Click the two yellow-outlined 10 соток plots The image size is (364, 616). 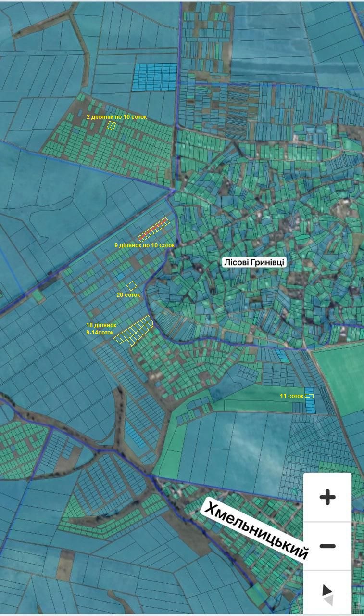click(x=111, y=126)
